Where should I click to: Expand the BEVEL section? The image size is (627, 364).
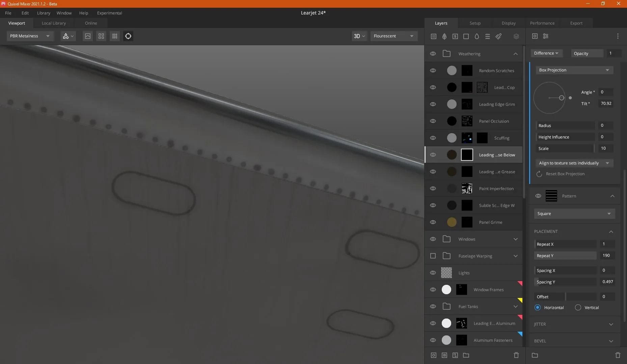611,341
